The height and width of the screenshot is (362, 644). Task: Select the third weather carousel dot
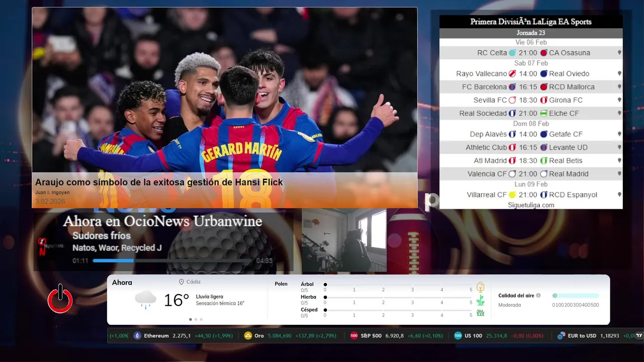[201, 319]
